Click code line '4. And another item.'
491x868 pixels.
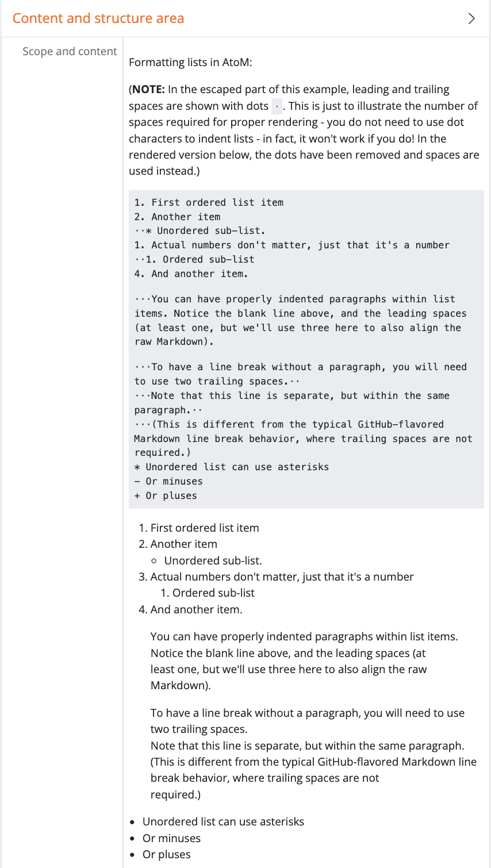(191, 274)
